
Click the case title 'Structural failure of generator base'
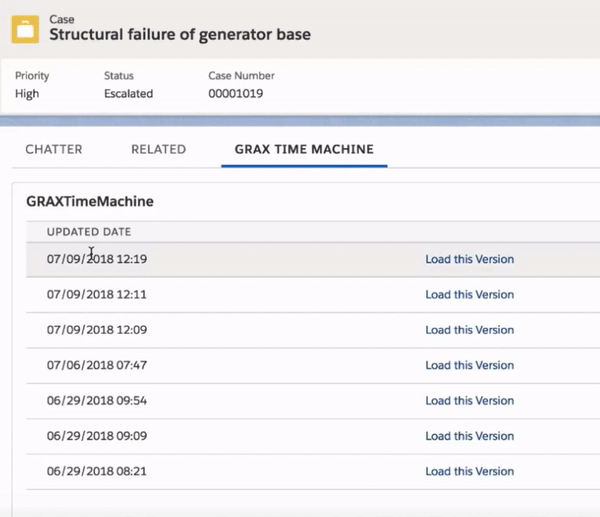180,34
